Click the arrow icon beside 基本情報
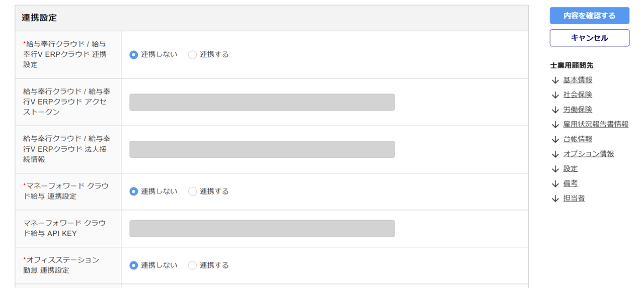The width and height of the screenshot is (644, 288). point(555,80)
